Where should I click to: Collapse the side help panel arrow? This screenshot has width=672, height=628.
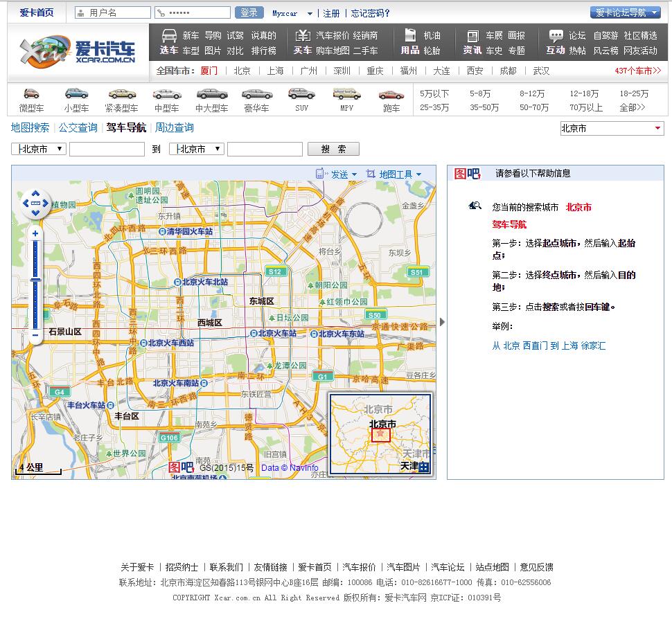click(443, 322)
